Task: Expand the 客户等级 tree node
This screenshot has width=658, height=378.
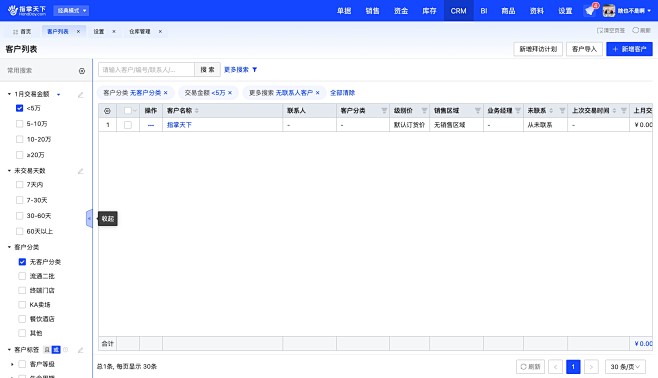Action: tap(12, 364)
